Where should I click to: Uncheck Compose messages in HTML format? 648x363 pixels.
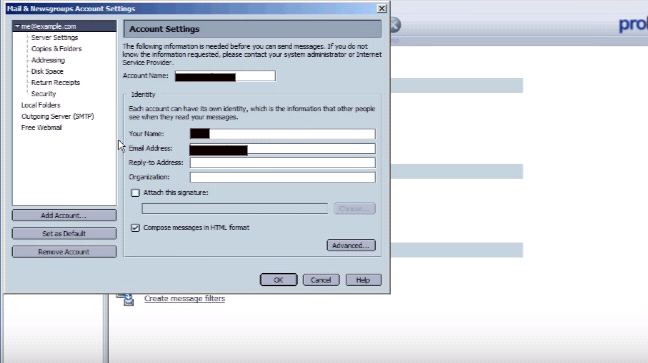pyautogui.click(x=135, y=228)
